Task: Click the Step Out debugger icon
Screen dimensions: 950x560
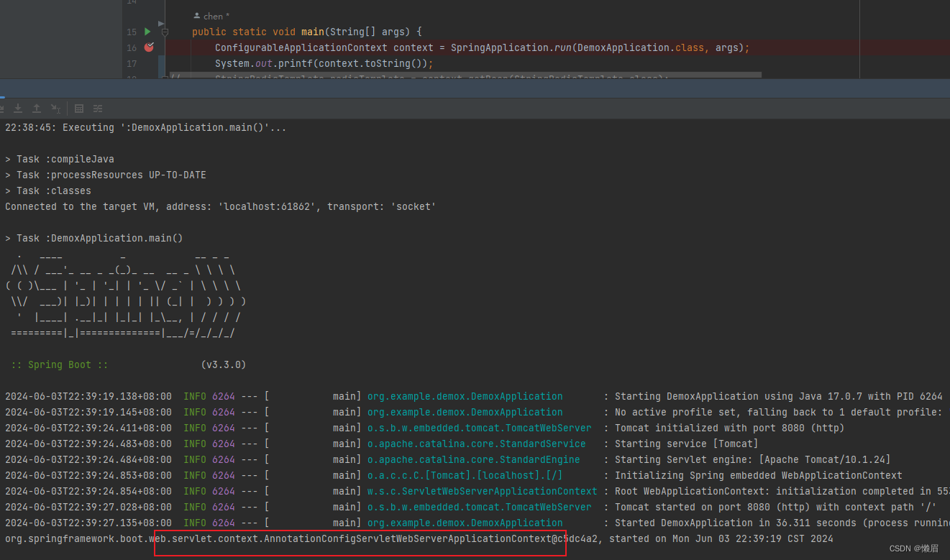Action: coord(37,109)
